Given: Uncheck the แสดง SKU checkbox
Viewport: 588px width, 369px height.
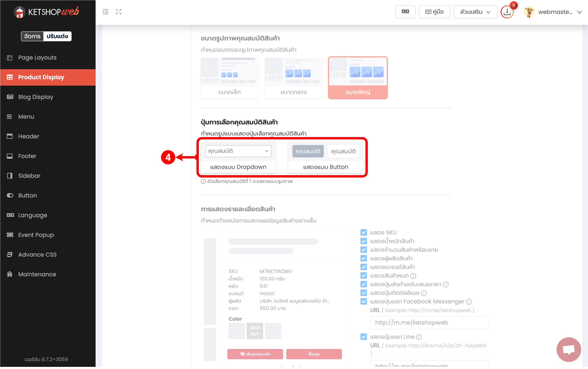Looking at the screenshot, I should pos(364,233).
